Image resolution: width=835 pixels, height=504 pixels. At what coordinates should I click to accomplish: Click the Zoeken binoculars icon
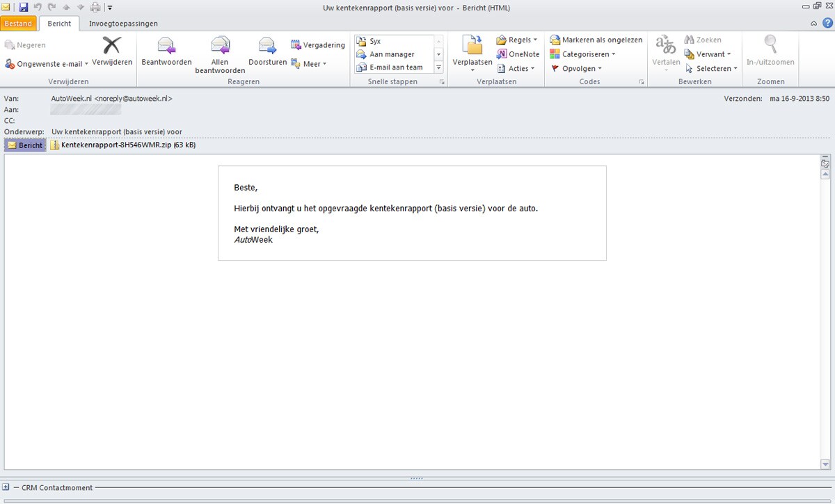click(689, 40)
